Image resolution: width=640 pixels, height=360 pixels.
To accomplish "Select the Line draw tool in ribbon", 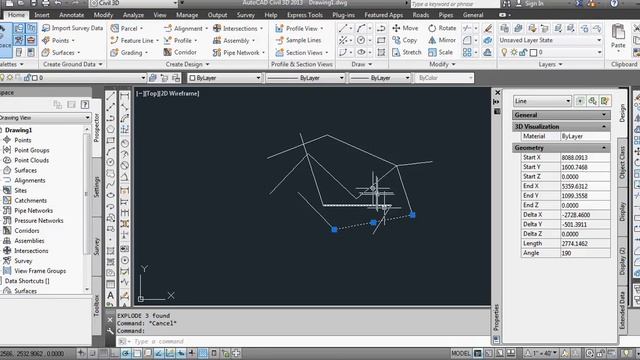I will point(343,28).
